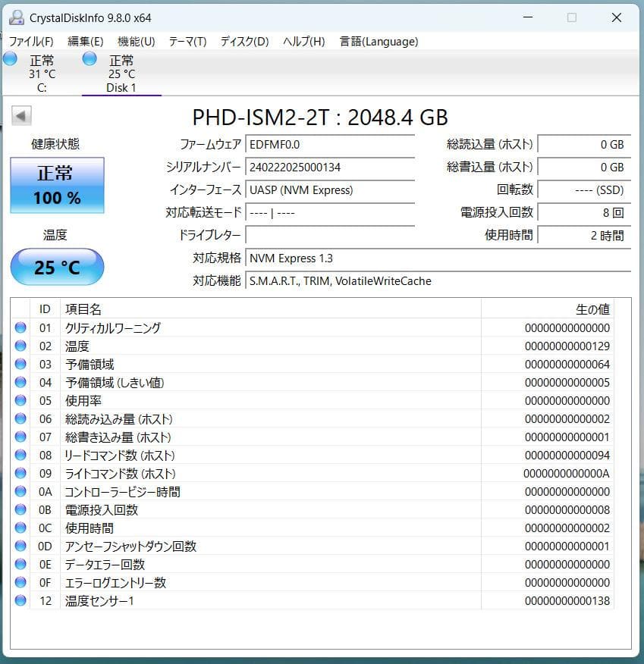Click the blue status orb for drive C:

(x=10, y=59)
